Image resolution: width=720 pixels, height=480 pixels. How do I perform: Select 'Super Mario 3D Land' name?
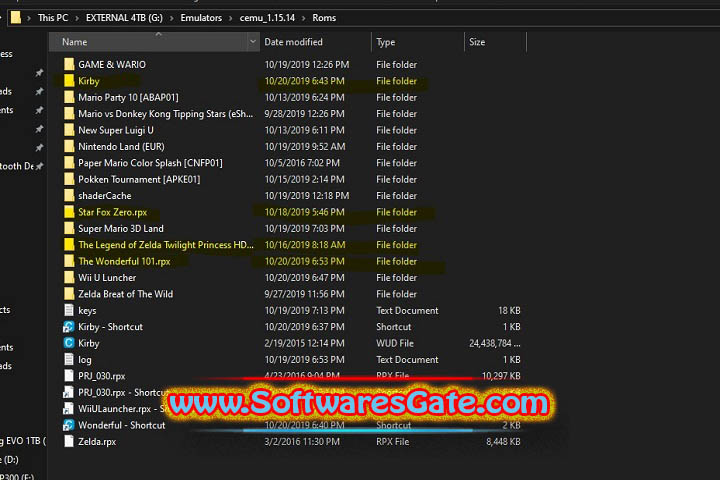tap(121, 228)
